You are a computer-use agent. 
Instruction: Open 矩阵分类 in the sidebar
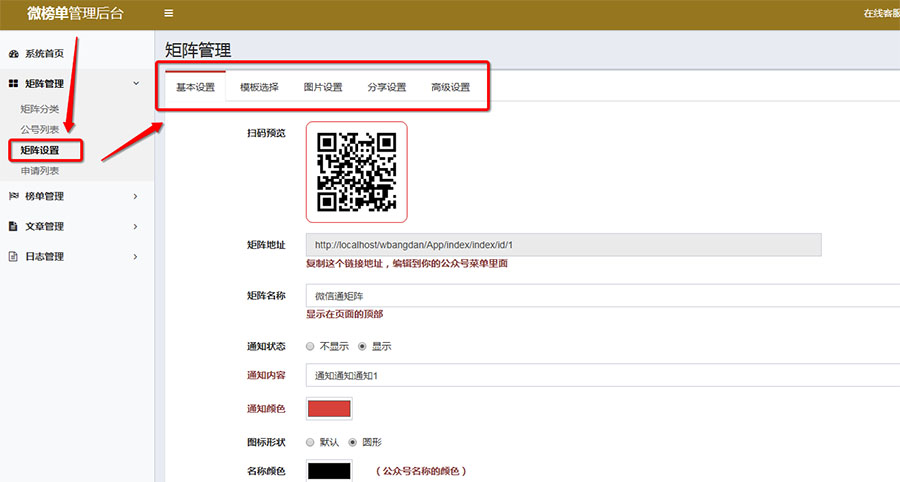click(40, 109)
